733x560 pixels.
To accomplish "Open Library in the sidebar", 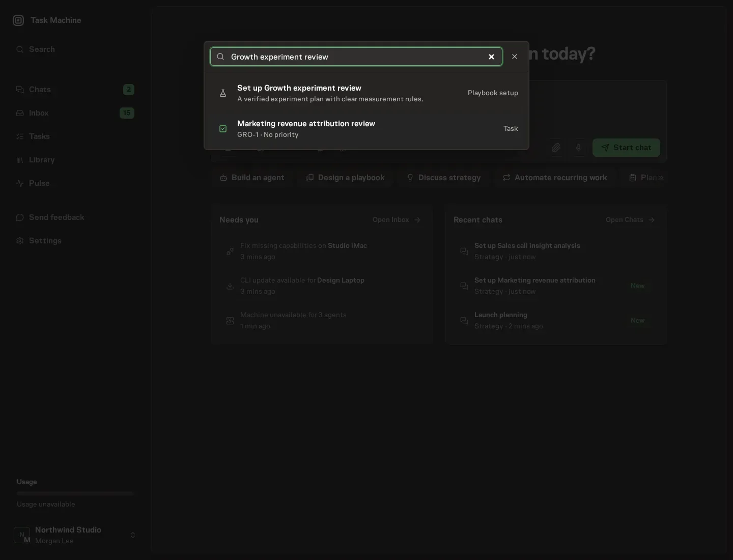I will click(x=75, y=160).
